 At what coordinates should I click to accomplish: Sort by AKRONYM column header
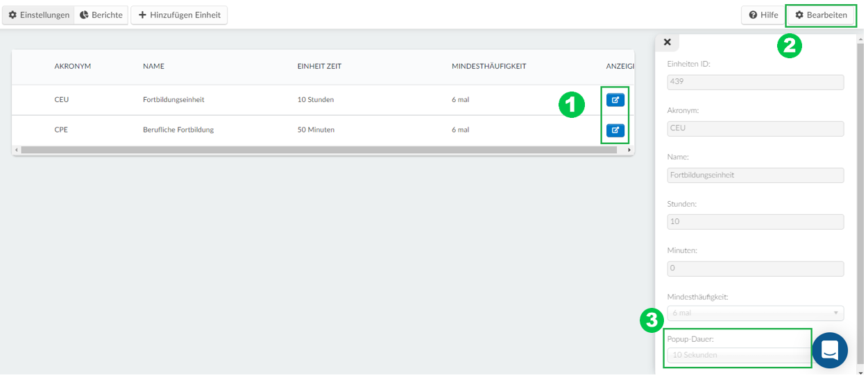pos(73,67)
